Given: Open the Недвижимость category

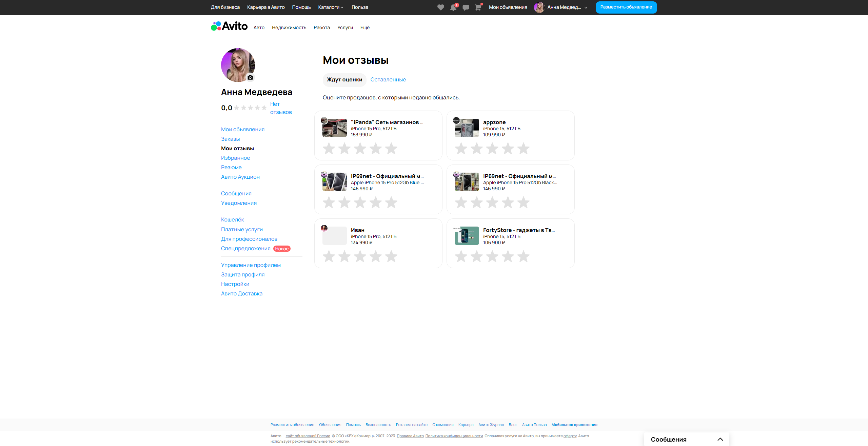Looking at the screenshot, I should click(289, 27).
